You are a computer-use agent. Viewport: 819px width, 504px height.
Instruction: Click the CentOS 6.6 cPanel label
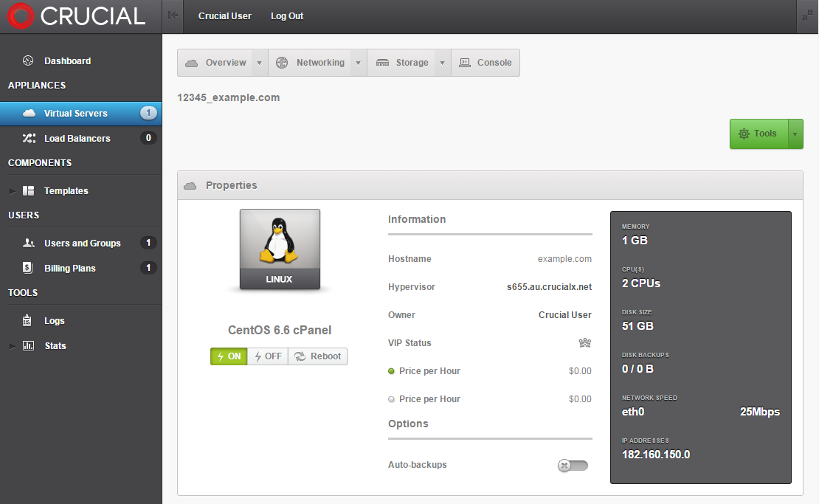(280, 330)
